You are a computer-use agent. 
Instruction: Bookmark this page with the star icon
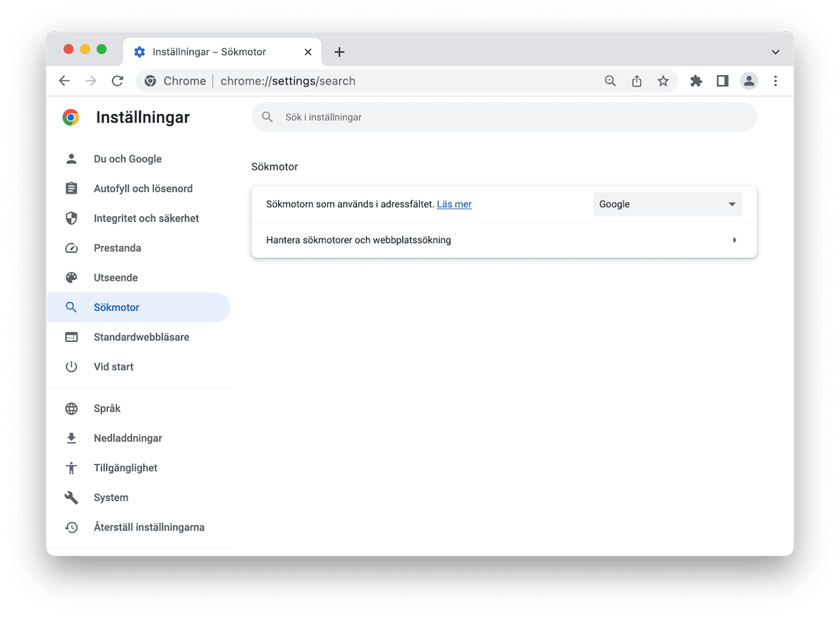pyautogui.click(x=663, y=81)
